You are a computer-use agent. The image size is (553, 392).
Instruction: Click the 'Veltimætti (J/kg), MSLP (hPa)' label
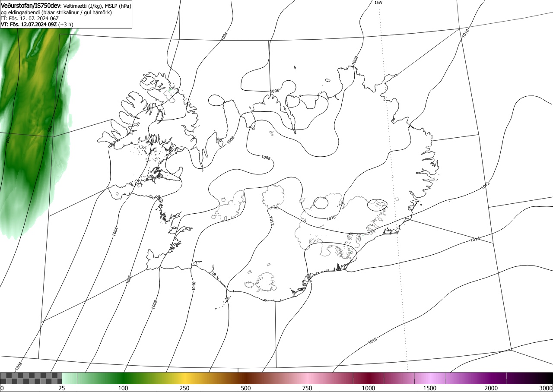coord(97,6)
